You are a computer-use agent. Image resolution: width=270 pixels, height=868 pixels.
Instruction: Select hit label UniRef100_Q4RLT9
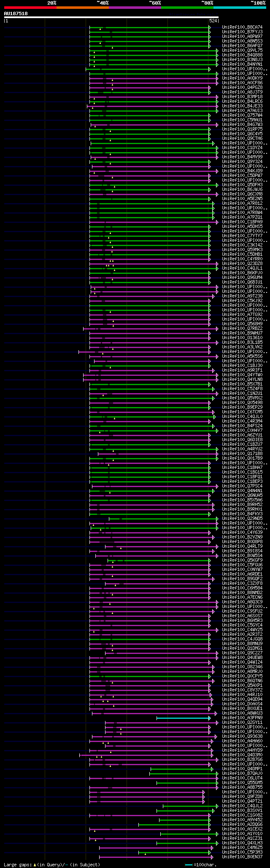click(242, 546)
